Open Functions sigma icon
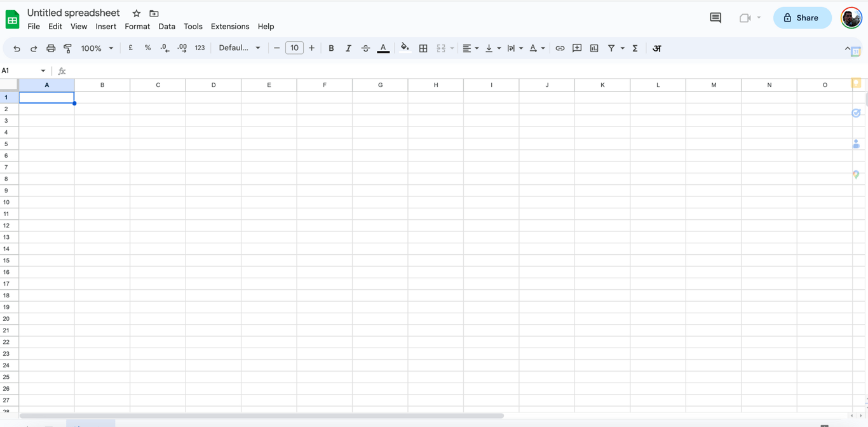 tap(635, 48)
